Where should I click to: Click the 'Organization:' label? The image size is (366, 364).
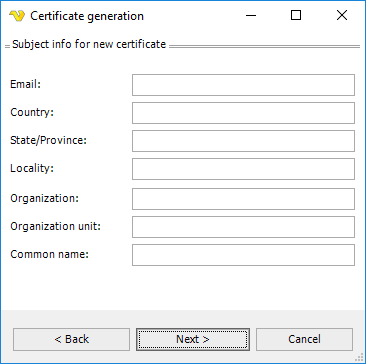pyautogui.click(x=45, y=199)
